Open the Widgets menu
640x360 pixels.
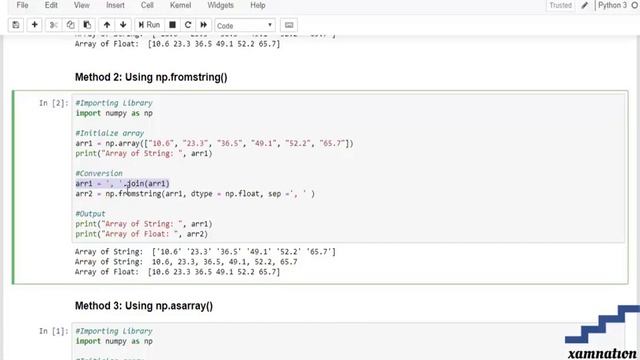220,5
